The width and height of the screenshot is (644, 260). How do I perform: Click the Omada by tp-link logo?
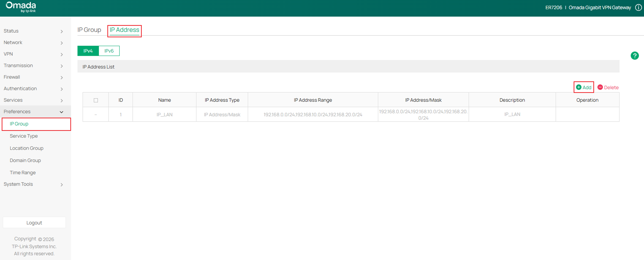click(20, 7)
